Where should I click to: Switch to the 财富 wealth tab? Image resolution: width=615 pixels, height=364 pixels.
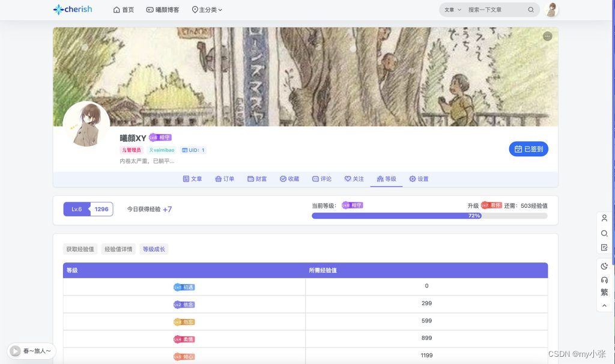coord(257,179)
